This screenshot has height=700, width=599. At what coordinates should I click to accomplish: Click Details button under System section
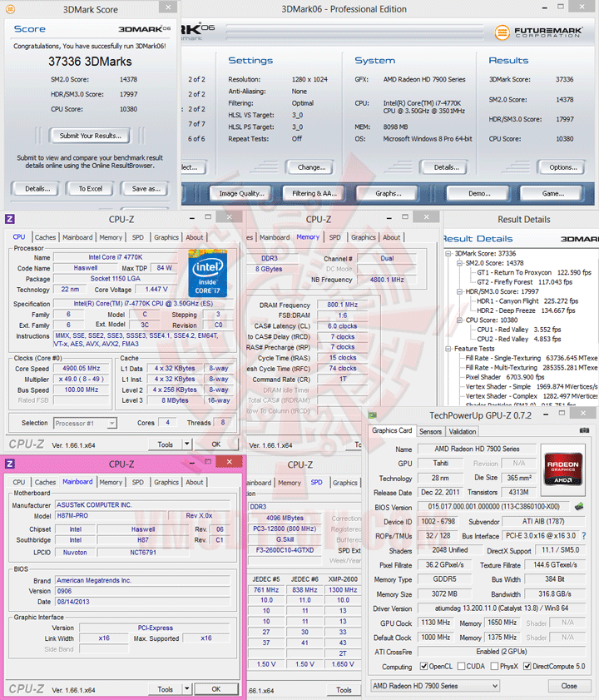(447, 167)
